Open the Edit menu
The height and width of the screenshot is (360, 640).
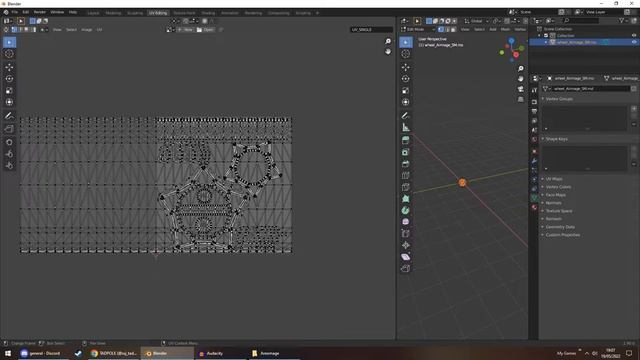tap(26, 12)
